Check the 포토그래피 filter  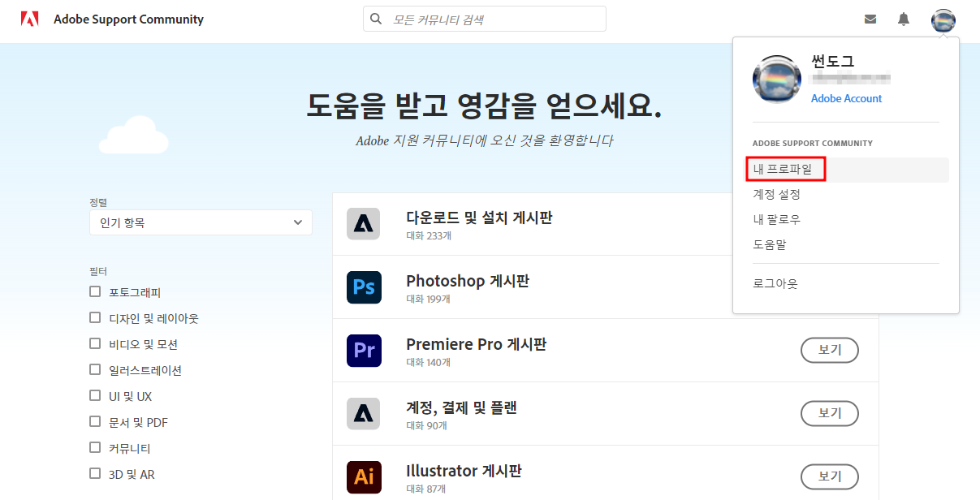pos(95,291)
